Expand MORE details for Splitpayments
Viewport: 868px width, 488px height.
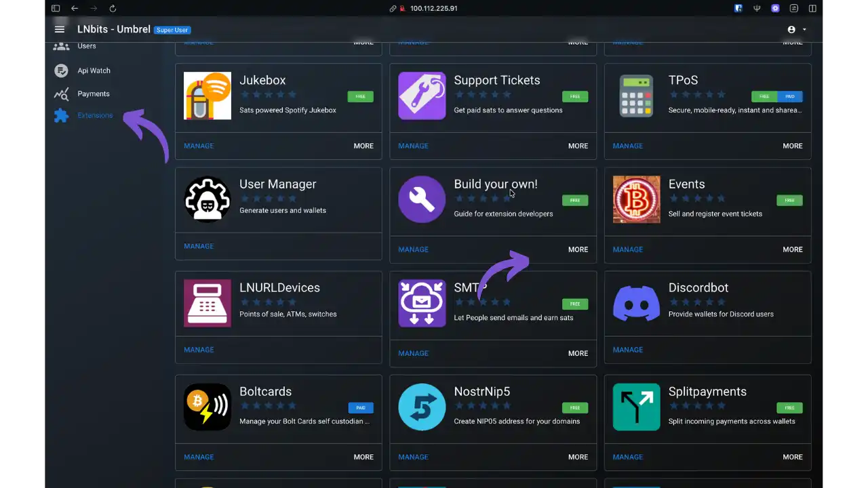coord(792,457)
